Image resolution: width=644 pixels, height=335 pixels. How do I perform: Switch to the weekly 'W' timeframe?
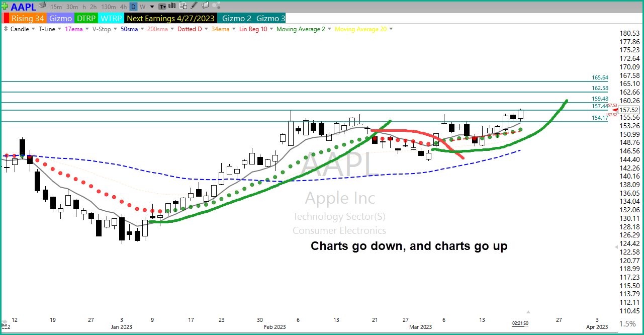coord(142,7)
